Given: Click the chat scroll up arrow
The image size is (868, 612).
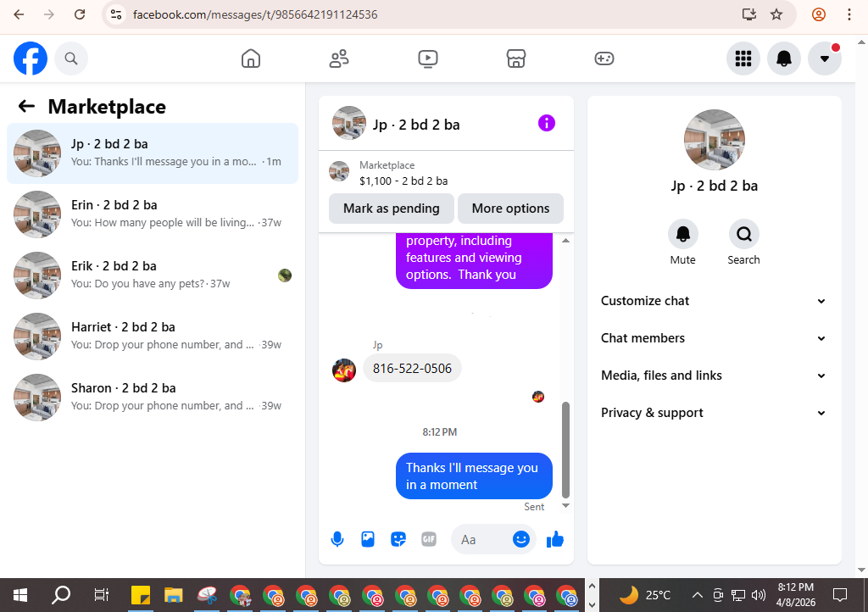Looking at the screenshot, I should [x=565, y=240].
